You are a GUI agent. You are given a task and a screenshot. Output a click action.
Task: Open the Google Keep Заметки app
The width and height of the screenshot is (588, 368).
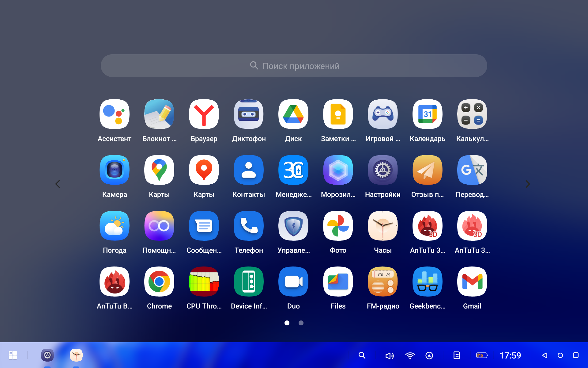point(338,114)
